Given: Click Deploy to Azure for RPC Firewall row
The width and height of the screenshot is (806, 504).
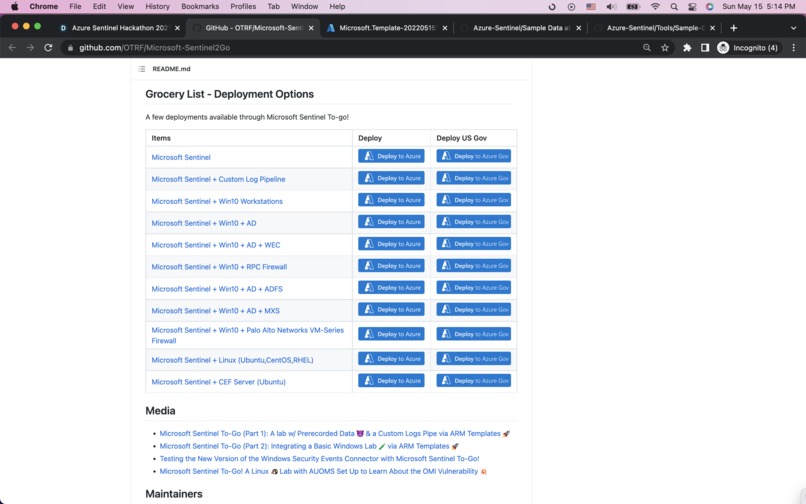Looking at the screenshot, I should coord(391,266).
